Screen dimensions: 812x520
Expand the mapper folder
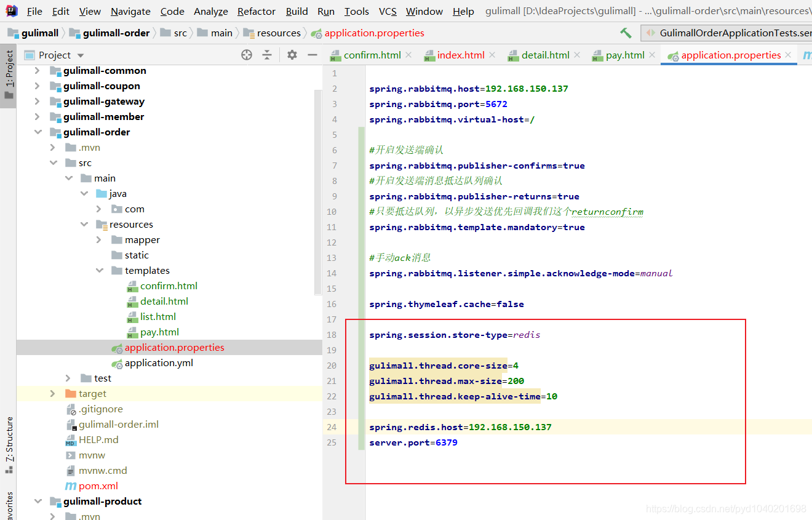(99, 239)
